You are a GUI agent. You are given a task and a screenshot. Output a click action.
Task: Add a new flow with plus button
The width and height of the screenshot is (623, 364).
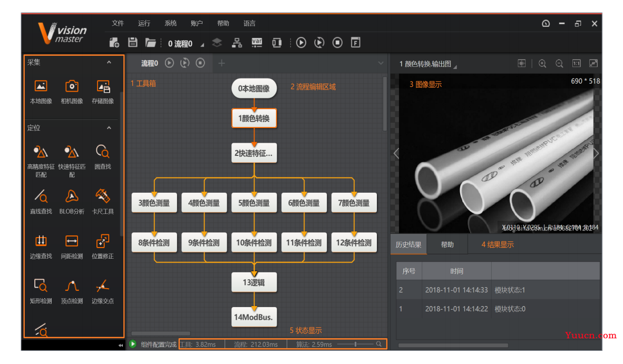tap(222, 63)
